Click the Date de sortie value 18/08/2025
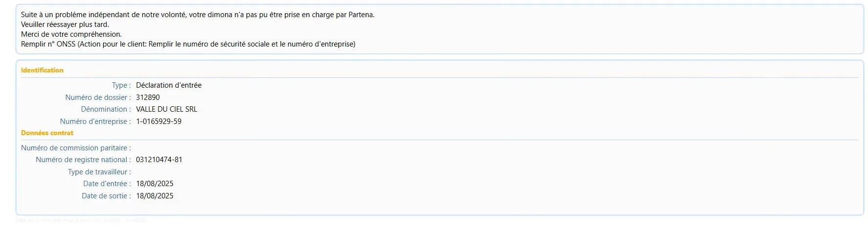This screenshot has width=868, height=240. click(x=155, y=196)
